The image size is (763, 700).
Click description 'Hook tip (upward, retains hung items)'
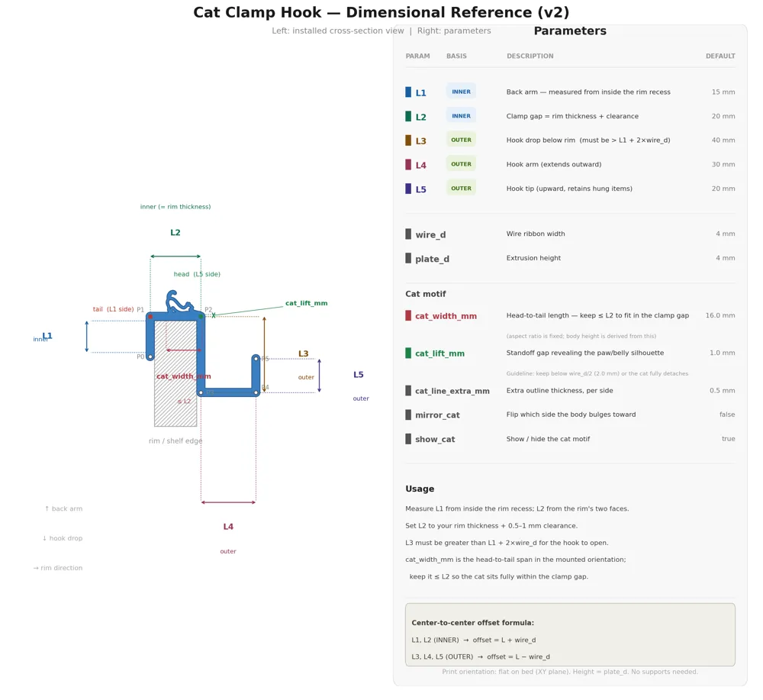(569, 189)
